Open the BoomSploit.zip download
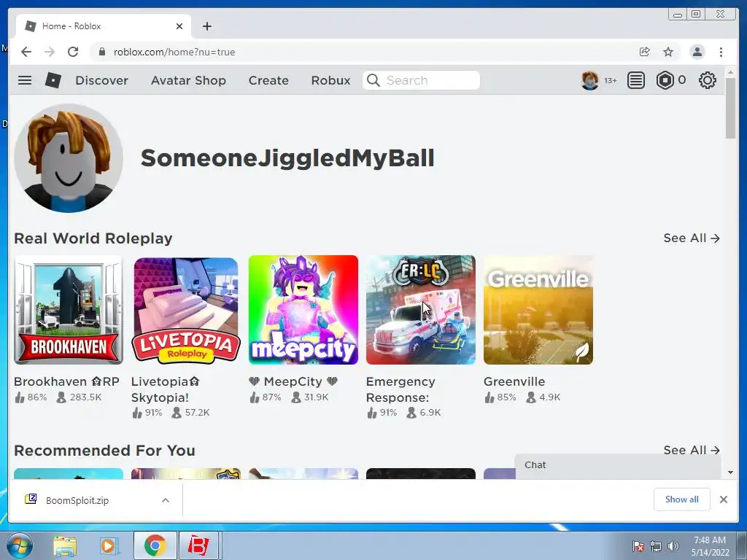Image resolution: width=747 pixels, height=560 pixels. (x=77, y=500)
